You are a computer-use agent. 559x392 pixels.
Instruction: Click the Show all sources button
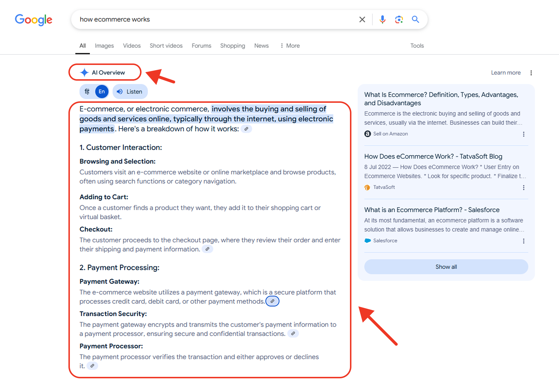[x=446, y=267]
